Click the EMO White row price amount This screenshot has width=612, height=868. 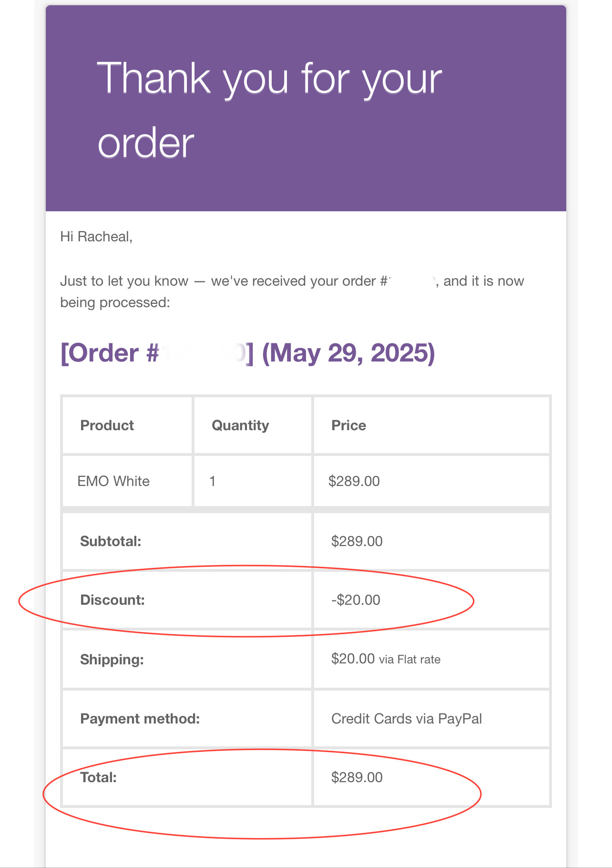(354, 481)
